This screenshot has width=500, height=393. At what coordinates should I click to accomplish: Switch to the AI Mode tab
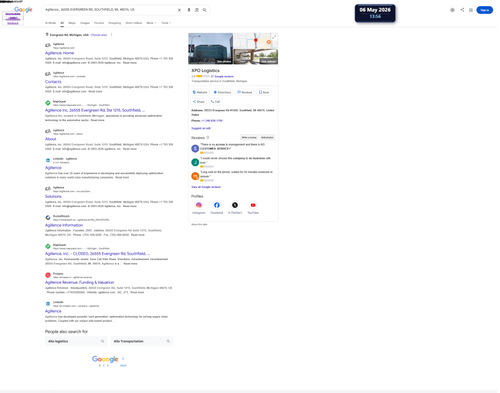click(50, 23)
